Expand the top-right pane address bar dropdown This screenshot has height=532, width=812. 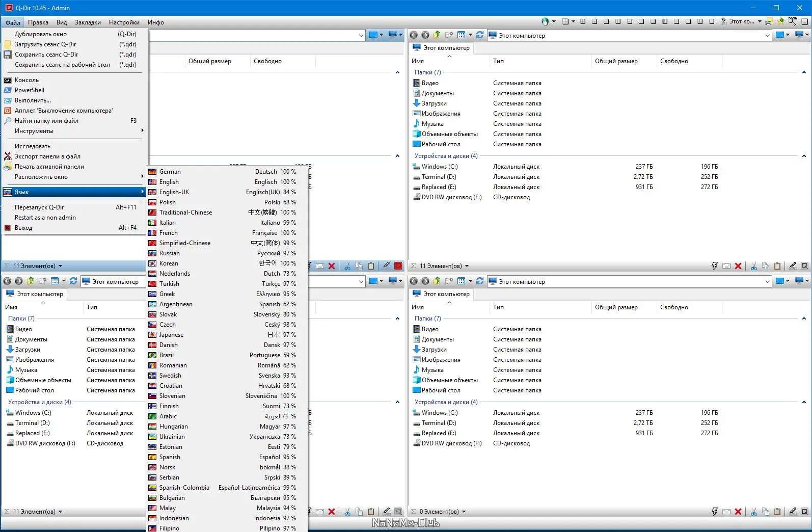pyautogui.click(x=768, y=35)
